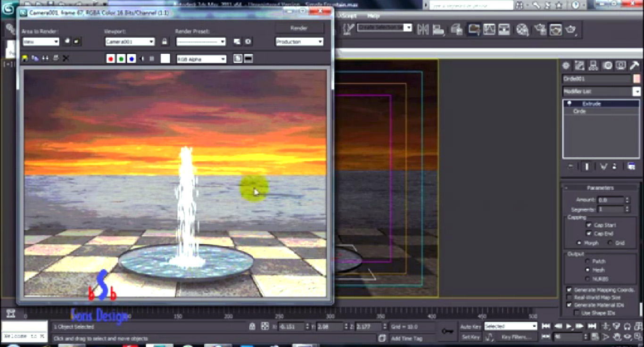This screenshot has height=347, width=644.
Task: Open the Selected key filter dropdown
Action: pyautogui.click(x=511, y=326)
